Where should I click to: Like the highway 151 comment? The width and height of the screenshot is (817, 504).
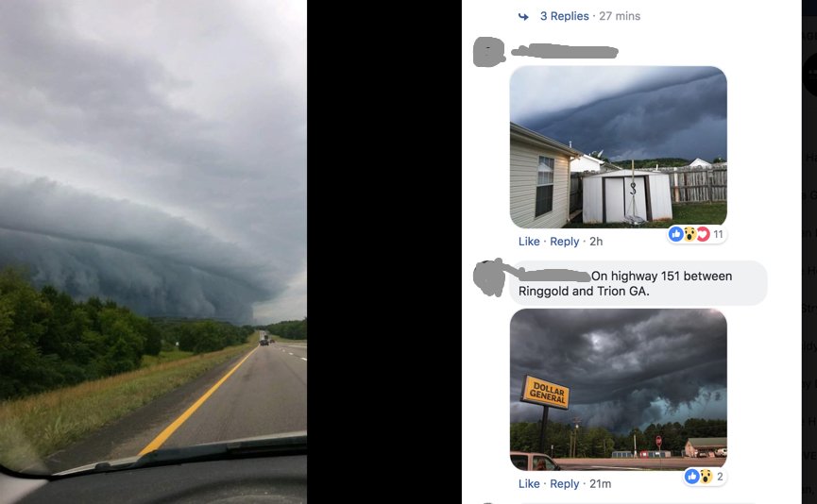[x=529, y=483]
